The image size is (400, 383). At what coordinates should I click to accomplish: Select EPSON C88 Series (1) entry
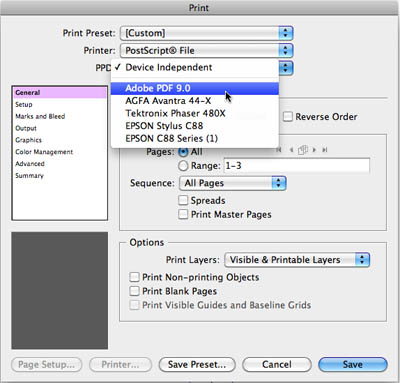click(x=195, y=138)
